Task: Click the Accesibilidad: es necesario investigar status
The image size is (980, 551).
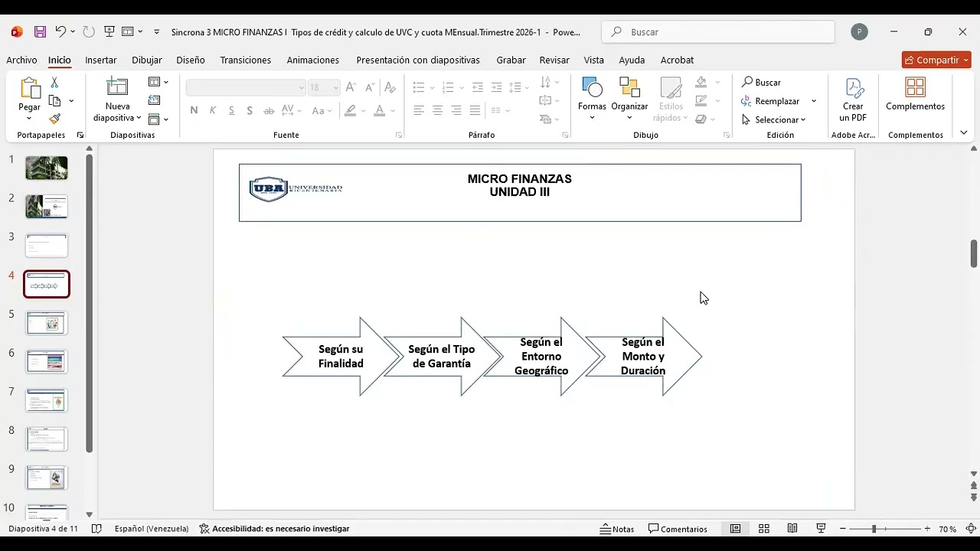Action: [x=274, y=529]
